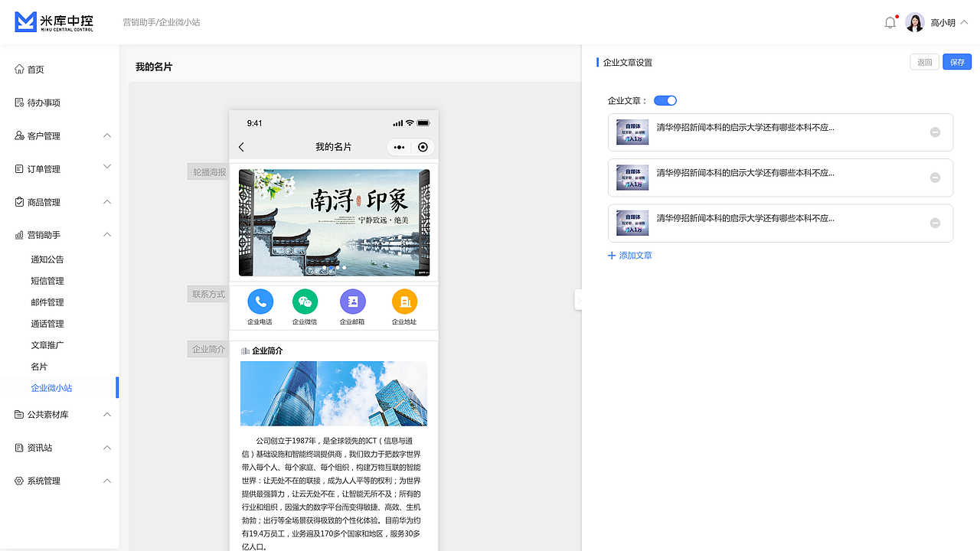Click the 添加文章 link
The image size is (980, 551).
635,256
